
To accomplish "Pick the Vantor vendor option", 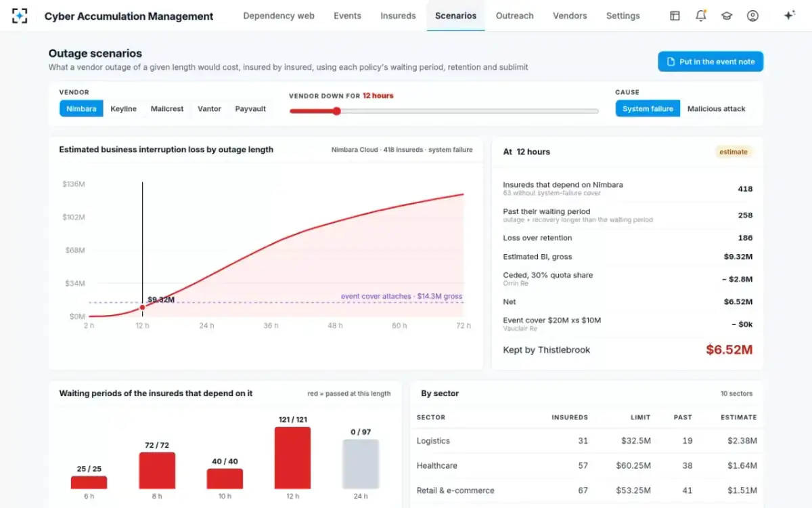I will [x=209, y=108].
